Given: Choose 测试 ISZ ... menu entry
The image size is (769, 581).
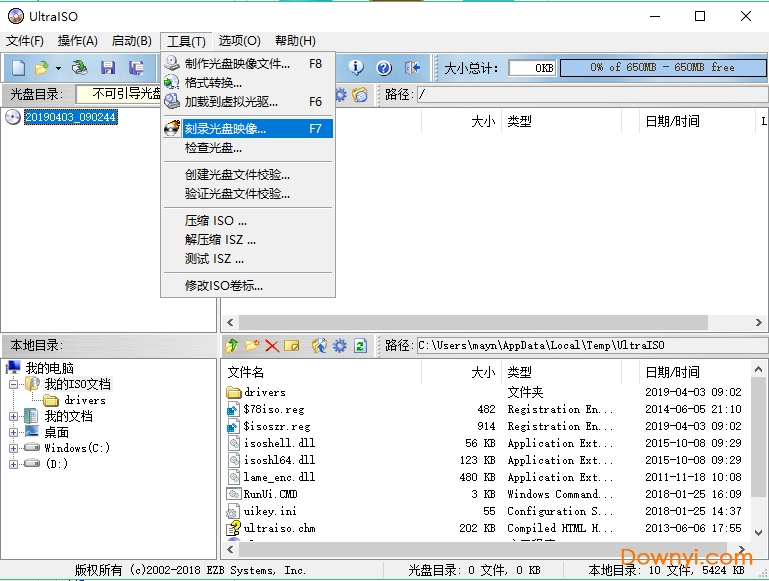Looking at the screenshot, I should click(x=248, y=258).
